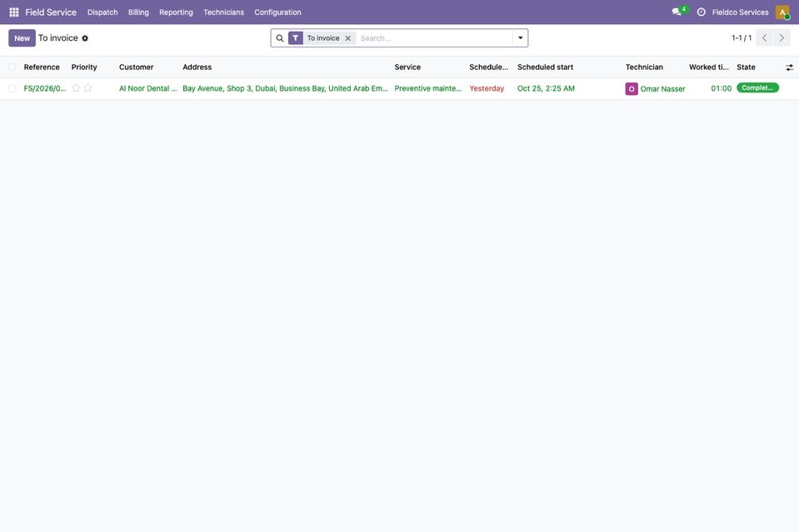
Task: Click the Bay Avenue, Shop 3 address cell
Action: click(285, 88)
